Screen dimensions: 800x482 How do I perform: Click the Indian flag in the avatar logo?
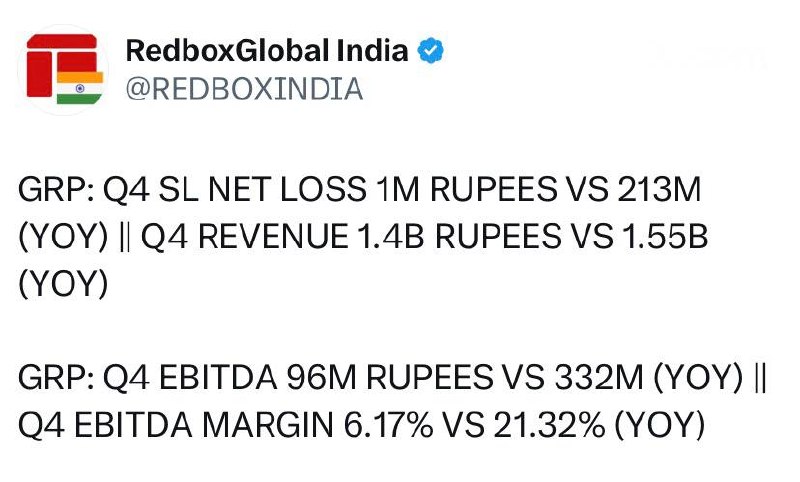pyautogui.click(x=80, y=88)
